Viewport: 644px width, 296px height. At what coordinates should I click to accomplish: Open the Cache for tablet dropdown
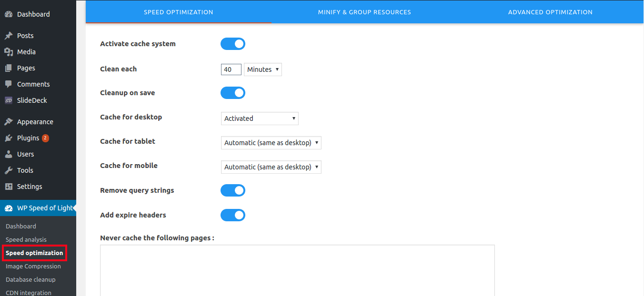point(271,143)
